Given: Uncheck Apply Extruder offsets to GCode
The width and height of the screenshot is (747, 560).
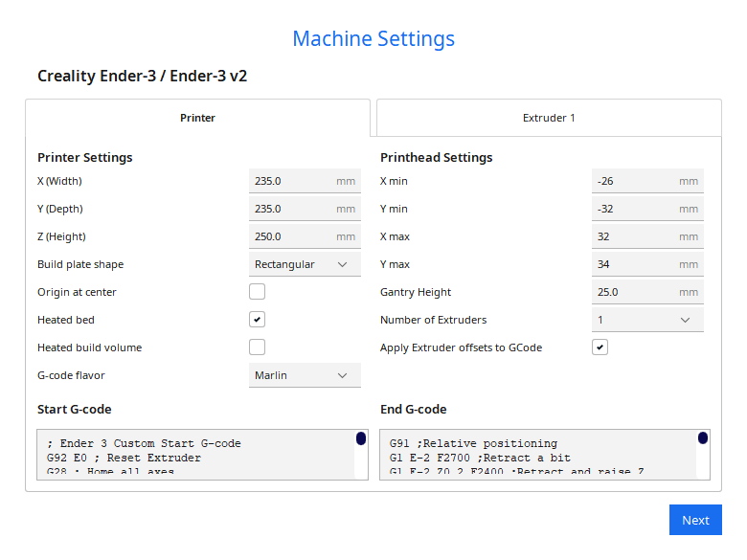Looking at the screenshot, I should [600, 347].
